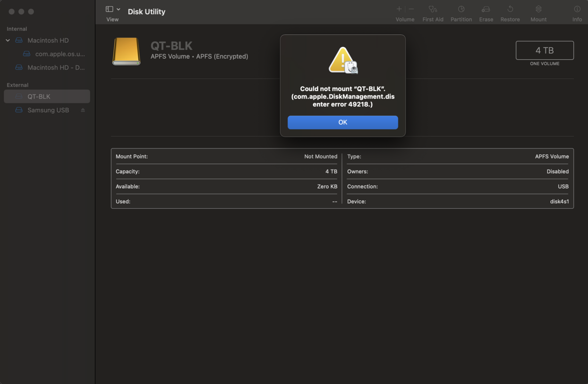Screen dimensions: 588x384
Task: Click the Partition toolbar icon
Action: (461, 9)
